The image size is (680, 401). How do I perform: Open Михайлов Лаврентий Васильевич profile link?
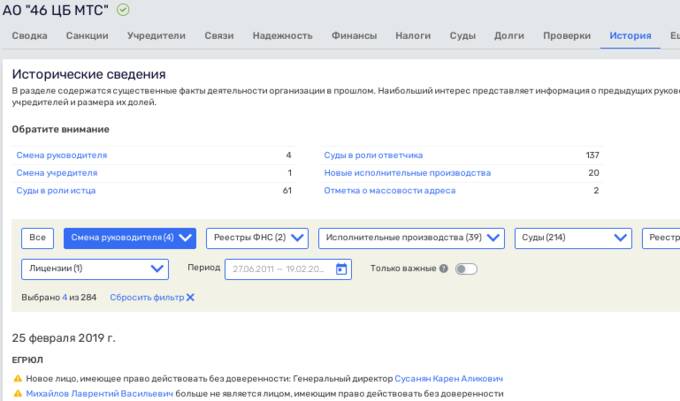pyautogui.click(x=99, y=394)
